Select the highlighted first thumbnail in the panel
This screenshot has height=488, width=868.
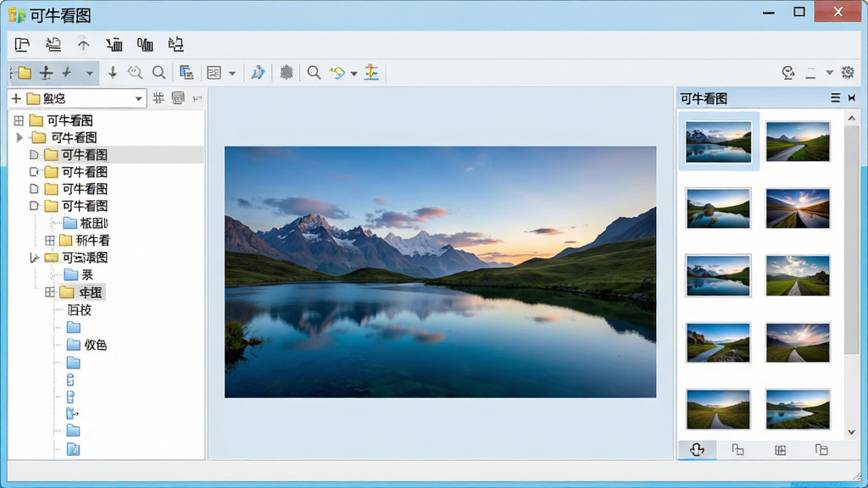click(x=719, y=141)
